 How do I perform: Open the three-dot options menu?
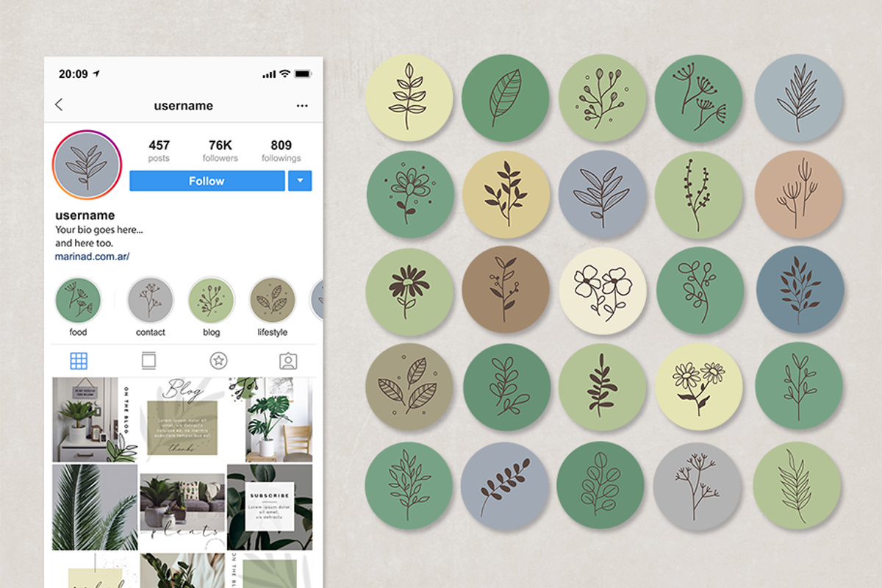click(302, 106)
